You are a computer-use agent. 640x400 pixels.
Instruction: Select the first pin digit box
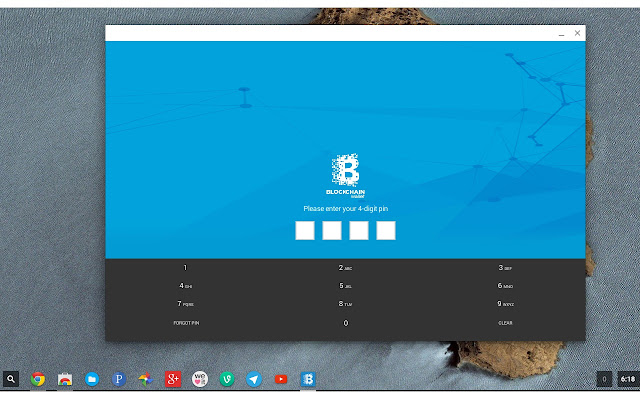(305, 230)
